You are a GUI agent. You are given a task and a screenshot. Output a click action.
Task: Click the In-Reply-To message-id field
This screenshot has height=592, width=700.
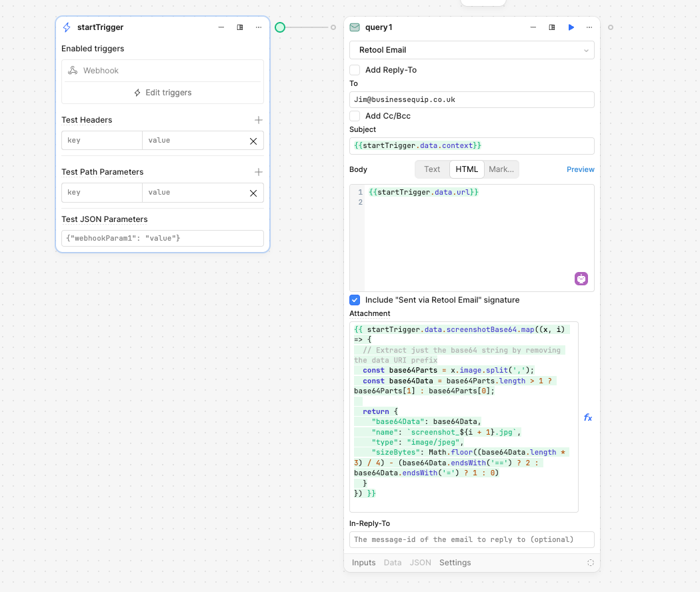tap(471, 539)
